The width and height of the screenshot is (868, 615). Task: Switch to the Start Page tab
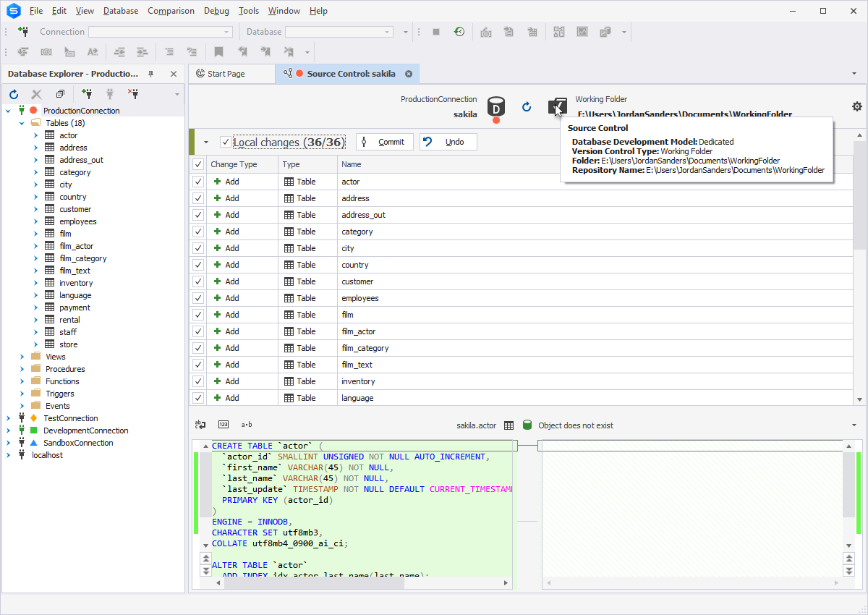225,74
